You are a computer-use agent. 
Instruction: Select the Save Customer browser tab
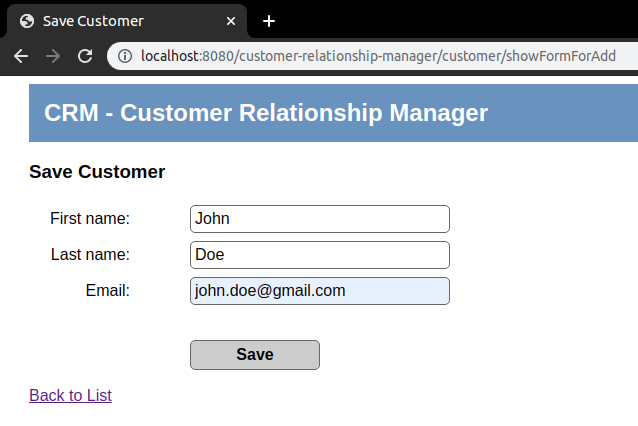[x=127, y=21]
